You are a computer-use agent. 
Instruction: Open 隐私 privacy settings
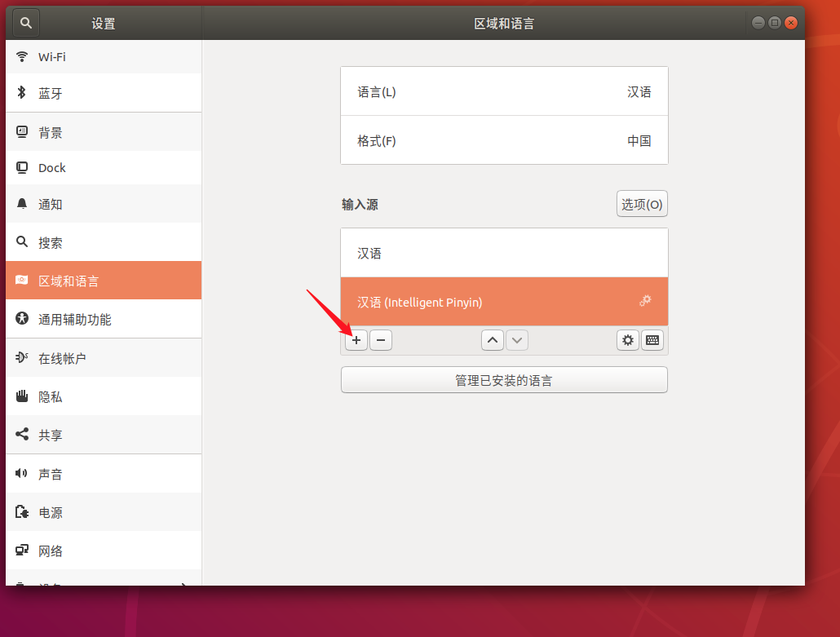tap(104, 396)
